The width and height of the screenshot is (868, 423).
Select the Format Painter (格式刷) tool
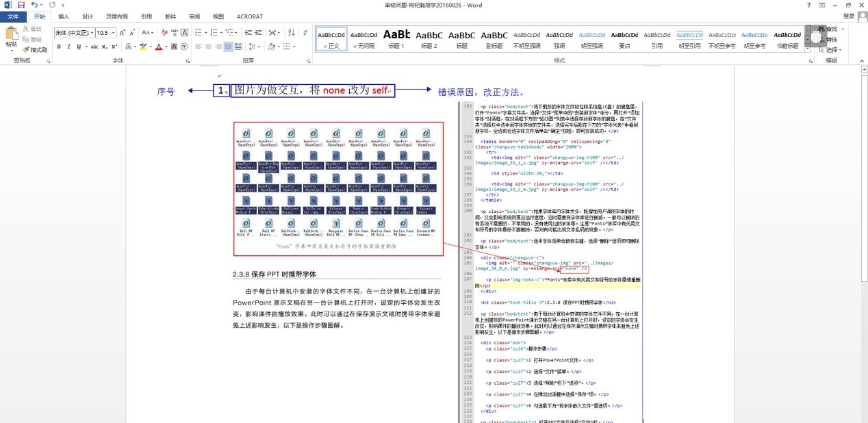point(34,49)
